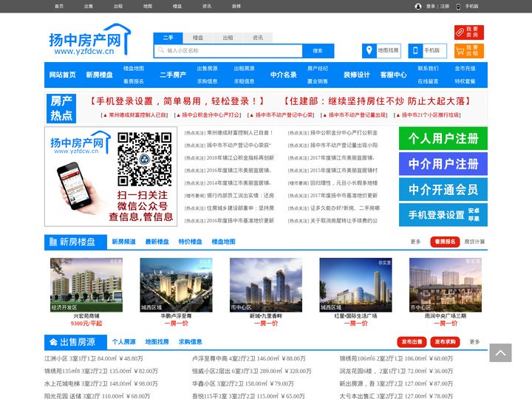
Task: Select the 二手 search tab
Action: (x=168, y=38)
